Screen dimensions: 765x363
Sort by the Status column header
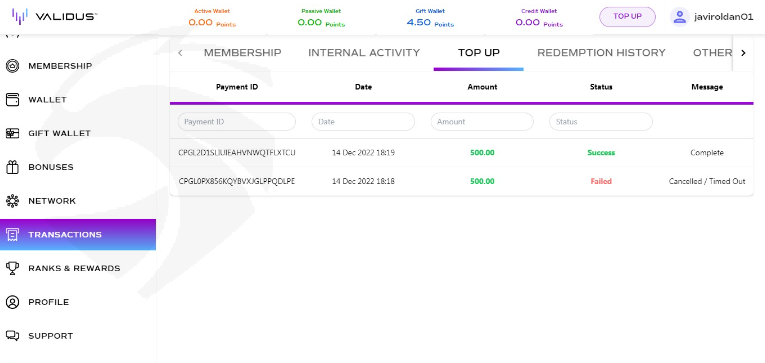(601, 87)
